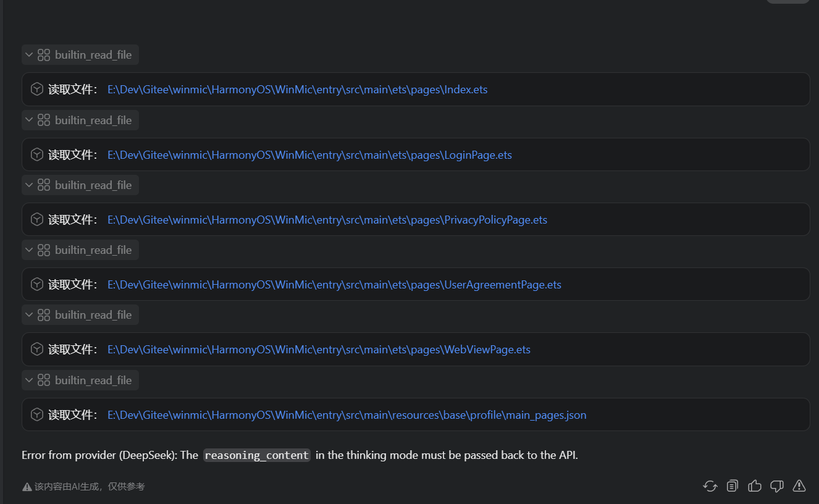Collapse the builtin_read_file chevron above UserAgreementPage.ets

click(x=29, y=249)
